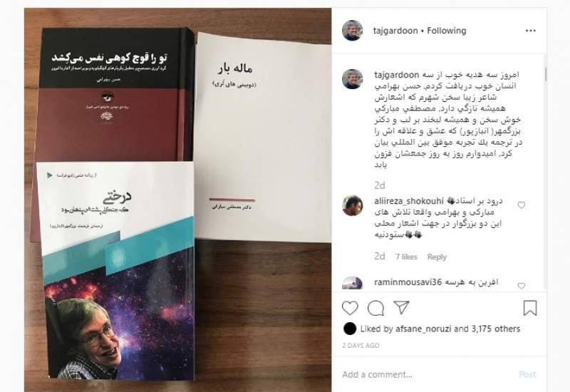This screenshot has width=570, height=392.
Task: View the 7 likes on the comment
Action: point(406,257)
